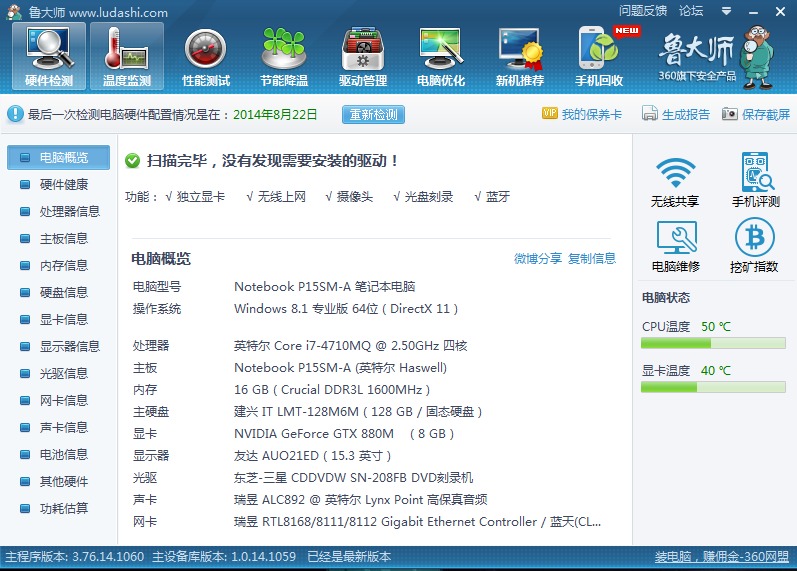Click the 东芝-三星 CDDVDW optical drive text
Viewport: 797px width, 571px height.
click(353, 477)
